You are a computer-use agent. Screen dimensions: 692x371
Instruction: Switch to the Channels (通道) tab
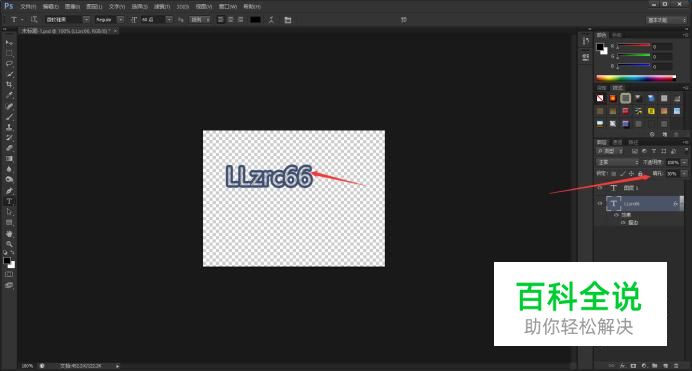[x=617, y=142]
